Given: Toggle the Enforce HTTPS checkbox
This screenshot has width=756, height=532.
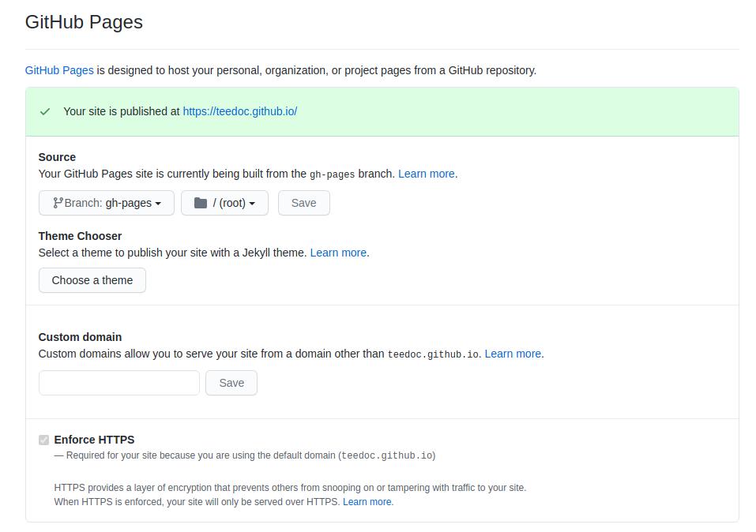Looking at the screenshot, I should click(x=44, y=440).
